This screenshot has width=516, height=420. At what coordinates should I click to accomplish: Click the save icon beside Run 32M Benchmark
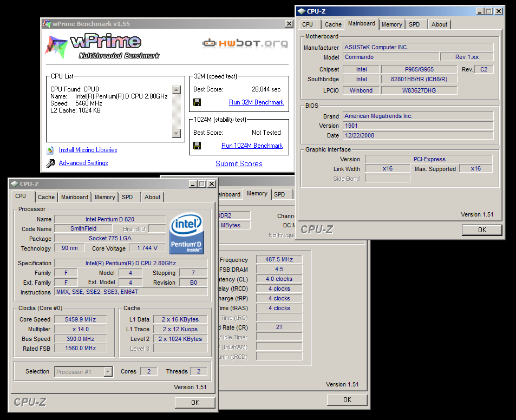pos(197,102)
